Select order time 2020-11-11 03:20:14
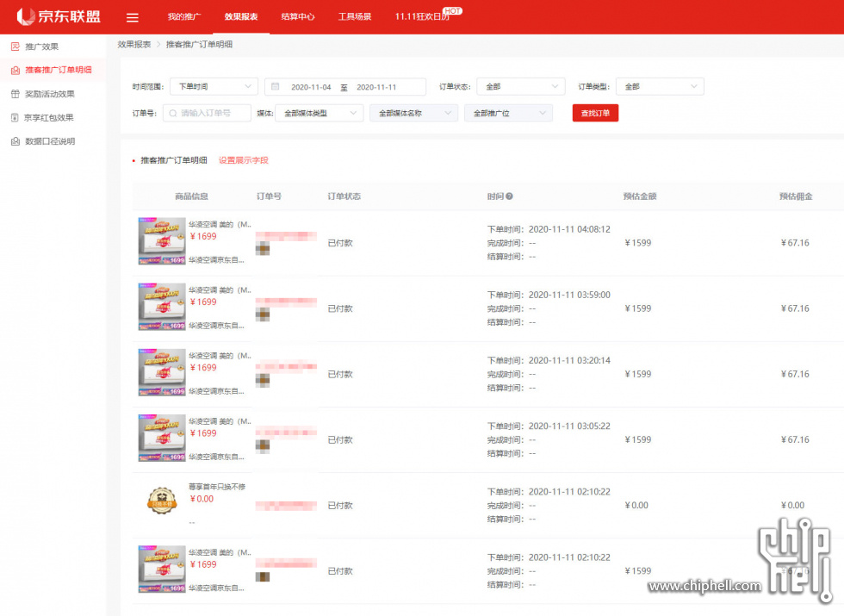 [569, 361]
